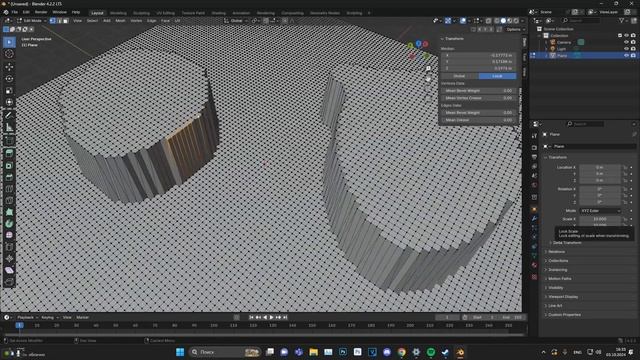Toggle X-ray display in viewport header
640x360 pixels.
[489, 20]
